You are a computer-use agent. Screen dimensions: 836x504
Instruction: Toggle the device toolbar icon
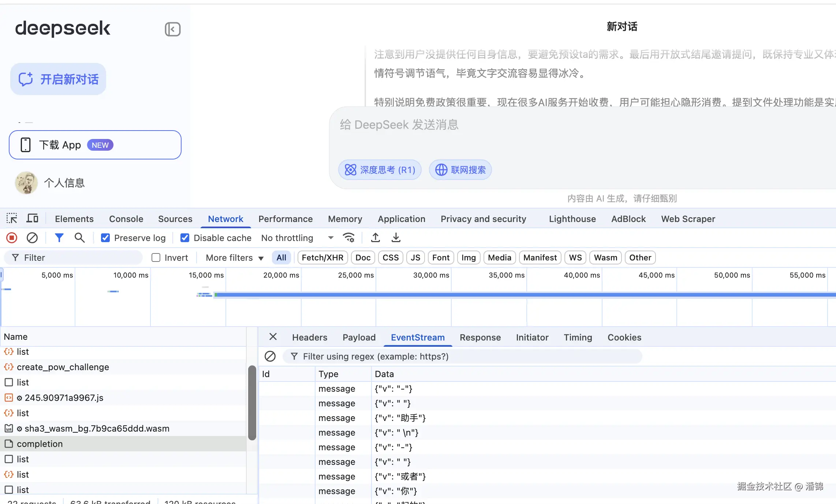coord(33,219)
